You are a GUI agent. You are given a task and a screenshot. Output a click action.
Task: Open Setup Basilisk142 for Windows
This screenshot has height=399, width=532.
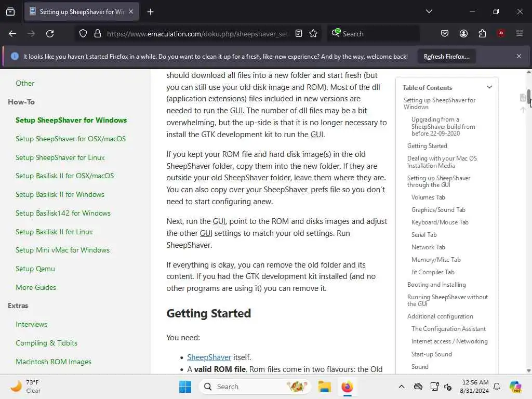coord(63,213)
